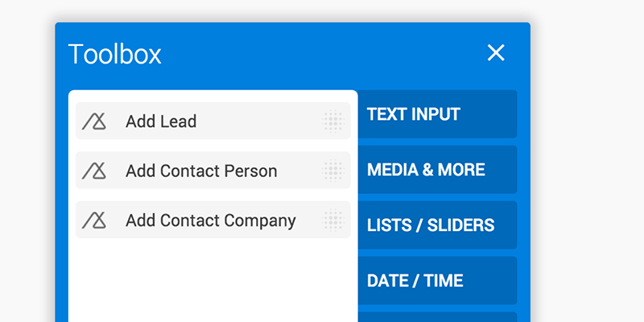This screenshot has height=322, width=644.
Task: Click the Add Contact Person dotted drag handle
Action: click(333, 171)
